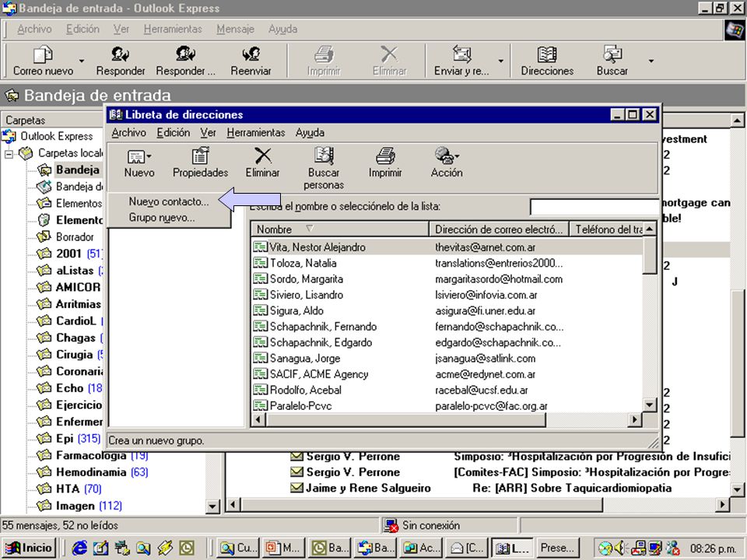Open the Mensaje menu in Outlook Express
The height and width of the screenshot is (560, 747).
click(x=235, y=29)
